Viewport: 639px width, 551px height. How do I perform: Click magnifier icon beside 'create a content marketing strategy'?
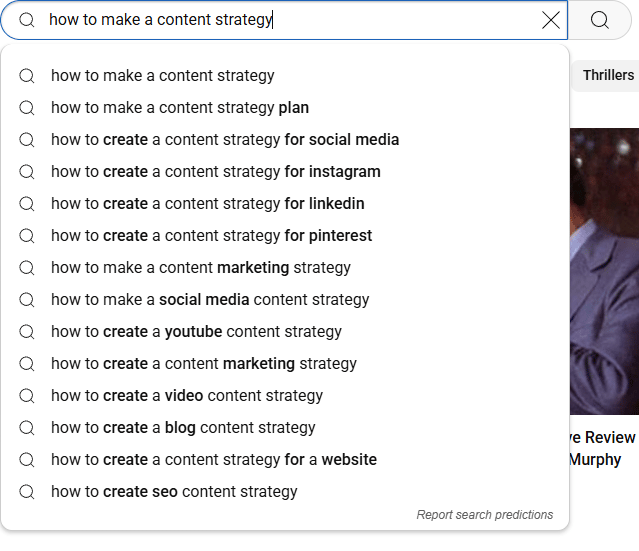[x=27, y=363]
